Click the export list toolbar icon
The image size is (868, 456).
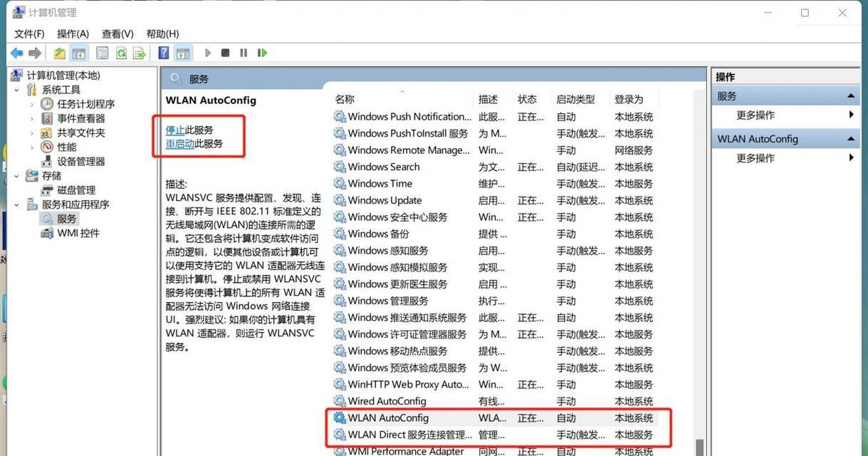(140, 53)
